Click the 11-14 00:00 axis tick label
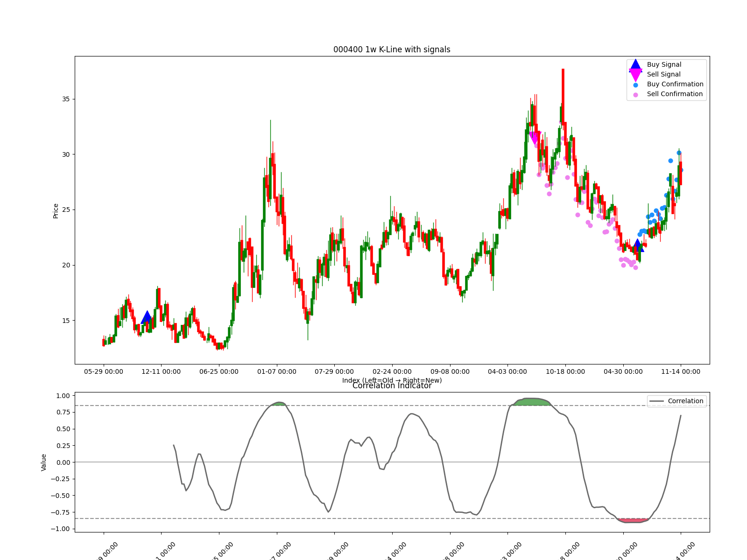The image size is (747, 560). click(x=680, y=371)
